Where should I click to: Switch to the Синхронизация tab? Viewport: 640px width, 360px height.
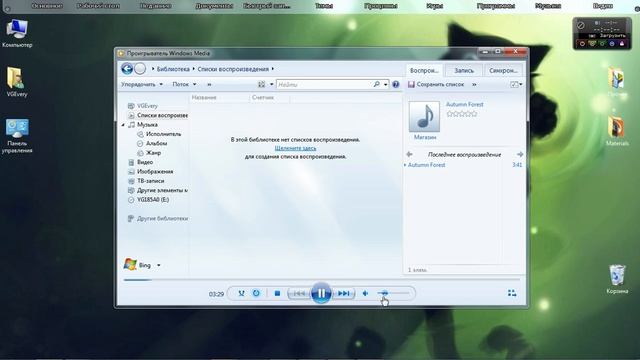pyautogui.click(x=503, y=70)
